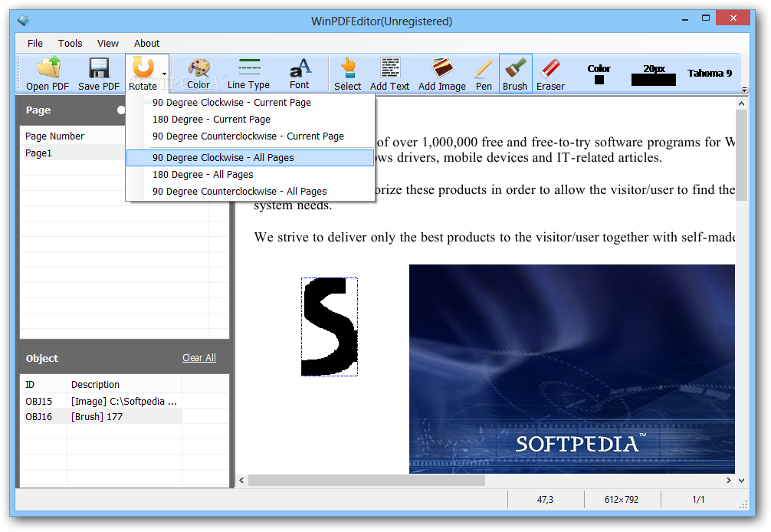Open the About menu
771x532 pixels.
coord(146,43)
